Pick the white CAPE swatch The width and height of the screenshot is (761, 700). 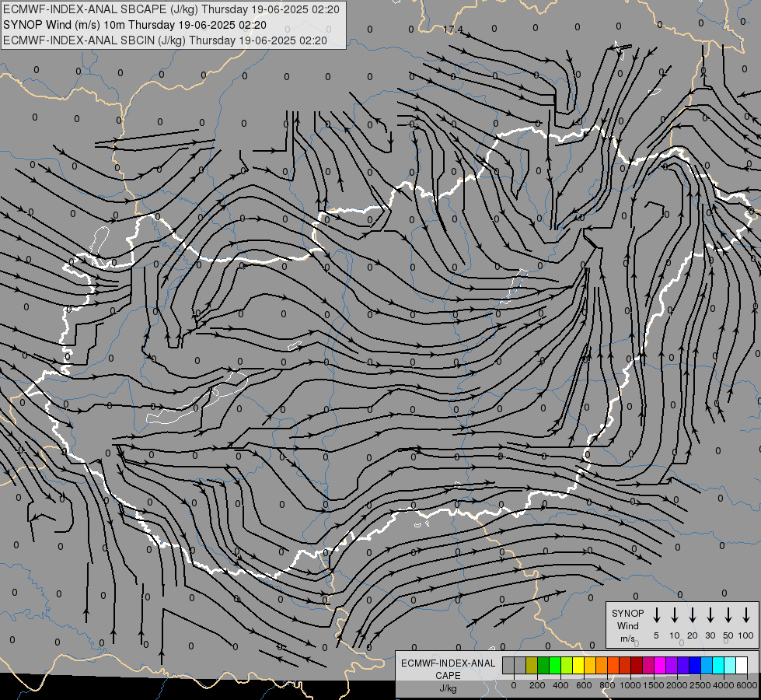pos(741,665)
